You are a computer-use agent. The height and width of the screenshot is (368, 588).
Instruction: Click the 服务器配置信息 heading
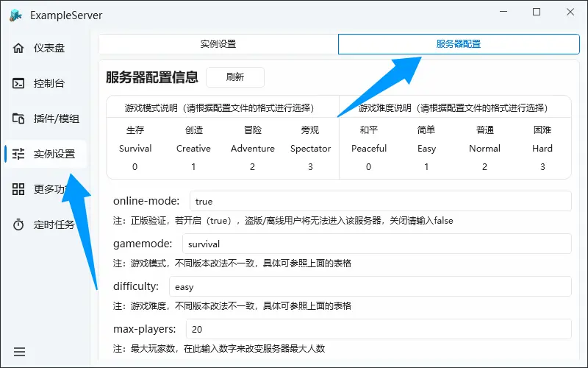[152, 77]
